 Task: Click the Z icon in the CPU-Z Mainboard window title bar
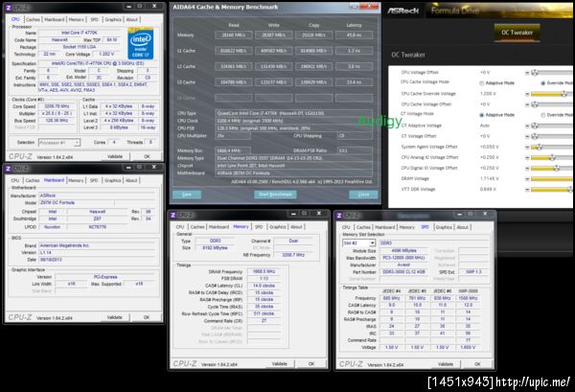8,169
